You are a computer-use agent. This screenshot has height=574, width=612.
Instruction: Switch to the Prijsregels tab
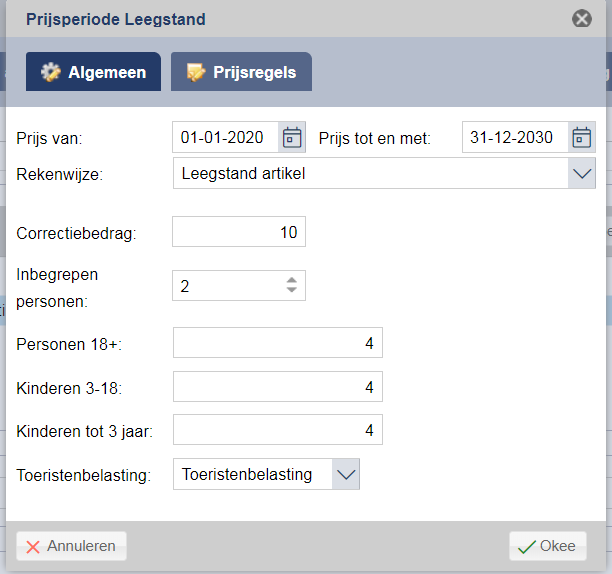[241, 72]
